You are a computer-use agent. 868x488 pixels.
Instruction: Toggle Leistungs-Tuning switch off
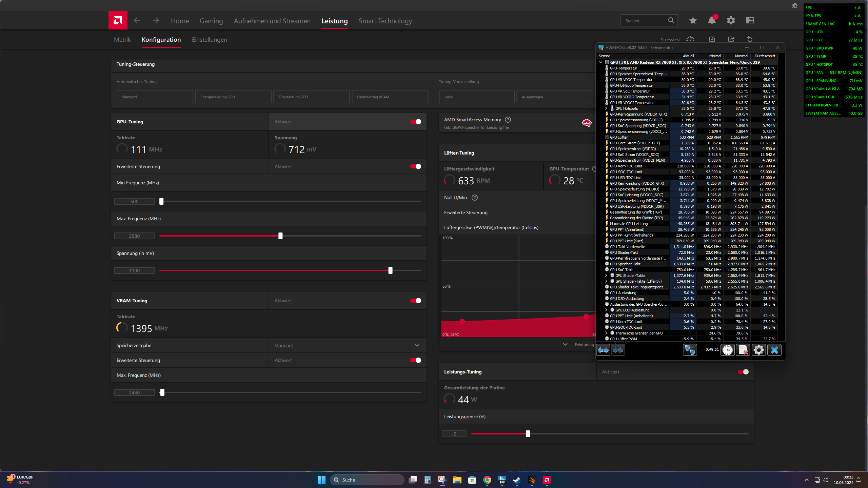[743, 372]
